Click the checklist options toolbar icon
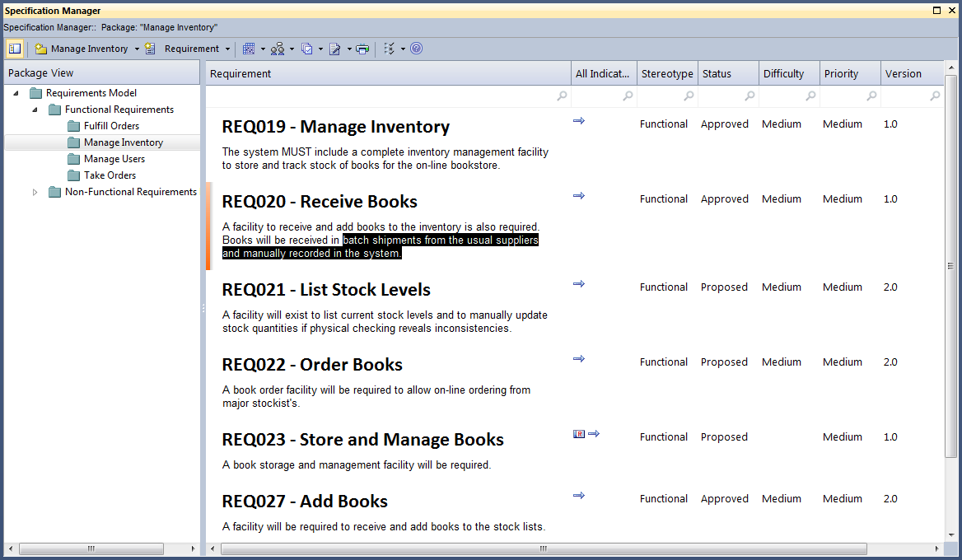 click(390, 49)
